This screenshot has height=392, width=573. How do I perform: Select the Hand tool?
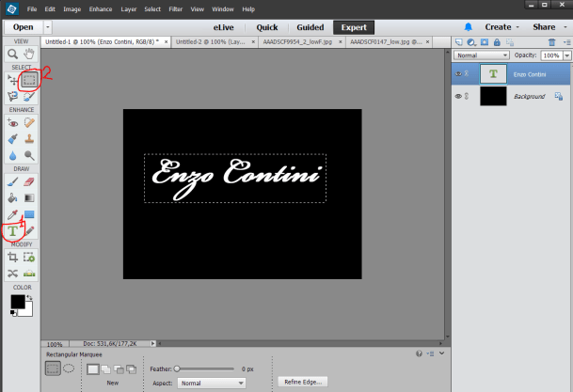tap(30, 55)
